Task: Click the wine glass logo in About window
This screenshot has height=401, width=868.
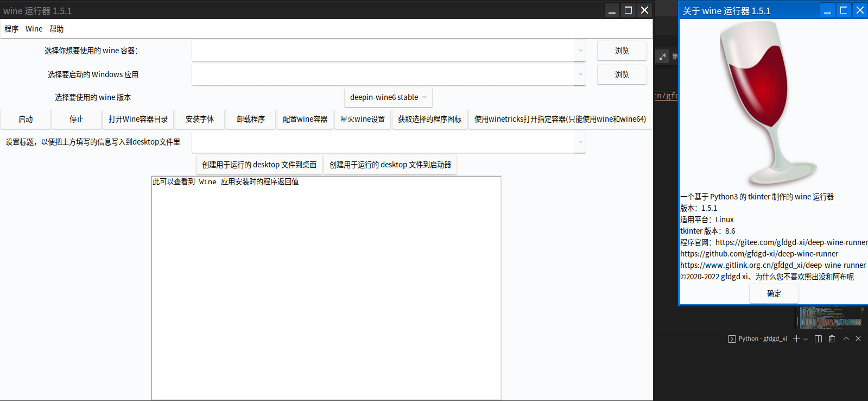Action: point(768,103)
